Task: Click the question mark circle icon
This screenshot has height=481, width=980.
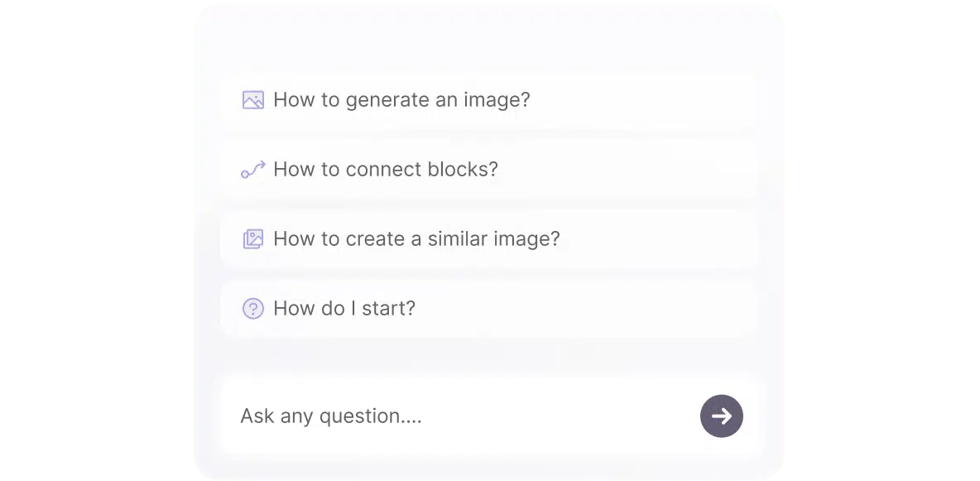Action: [252, 309]
